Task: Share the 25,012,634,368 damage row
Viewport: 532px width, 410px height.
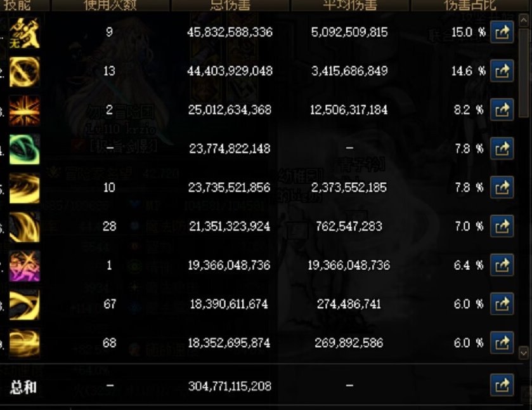Action: coord(502,110)
